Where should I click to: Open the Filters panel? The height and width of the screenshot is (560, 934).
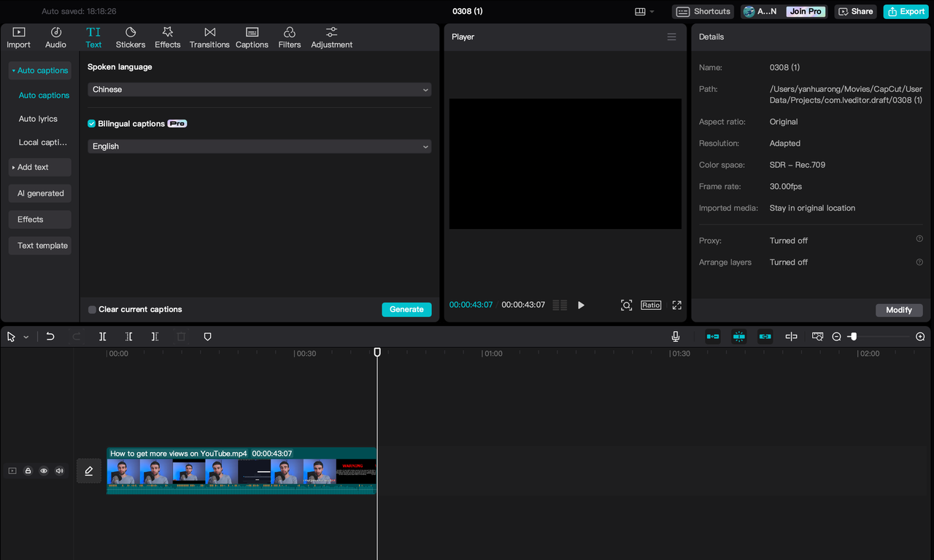click(x=289, y=36)
